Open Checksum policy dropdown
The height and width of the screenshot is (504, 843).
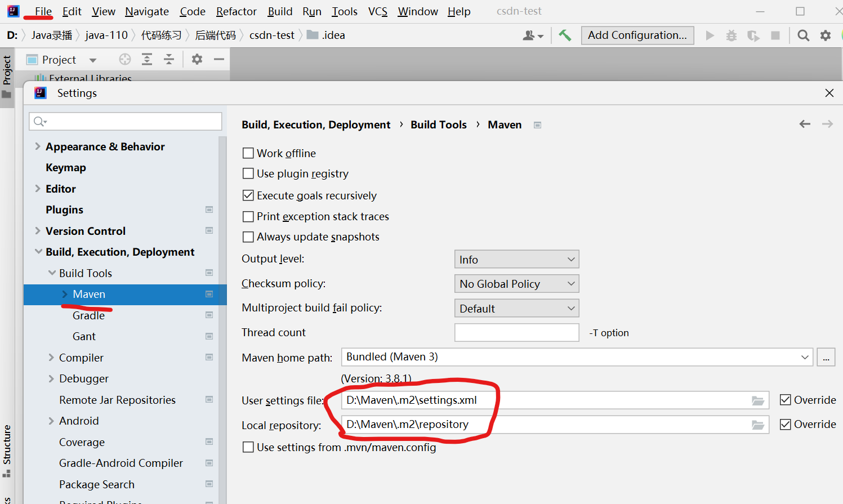coord(516,284)
